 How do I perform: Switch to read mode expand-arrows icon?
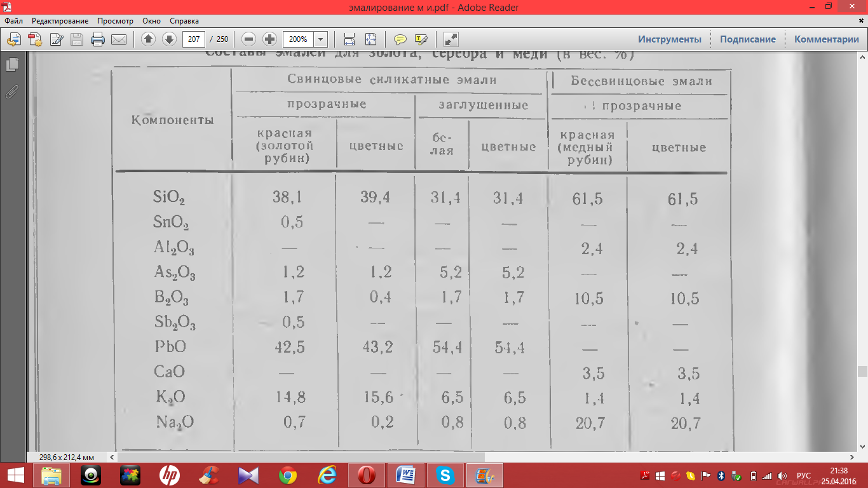tap(451, 39)
